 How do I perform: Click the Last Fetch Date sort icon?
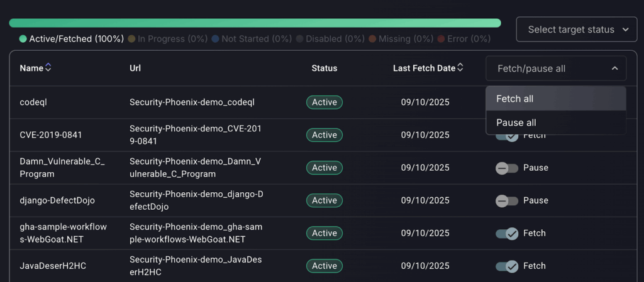(x=460, y=68)
